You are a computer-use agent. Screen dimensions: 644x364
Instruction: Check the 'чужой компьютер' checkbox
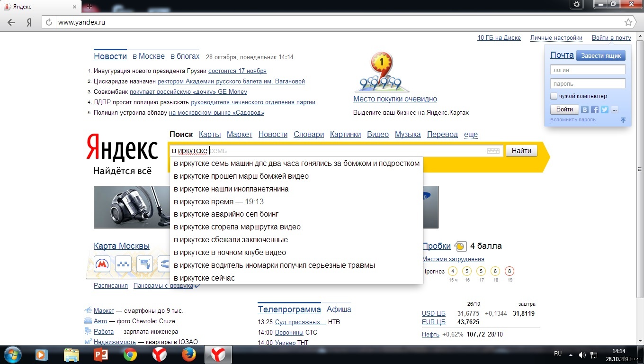554,96
